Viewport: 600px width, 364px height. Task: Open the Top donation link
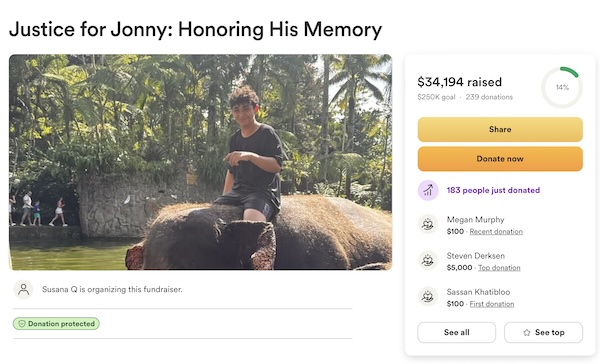click(x=499, y=268)
